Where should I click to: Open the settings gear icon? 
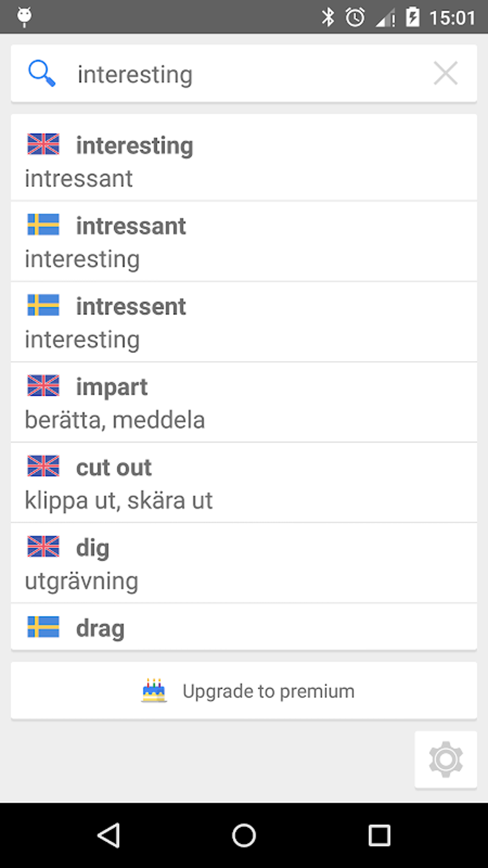(x=445, y=759)
